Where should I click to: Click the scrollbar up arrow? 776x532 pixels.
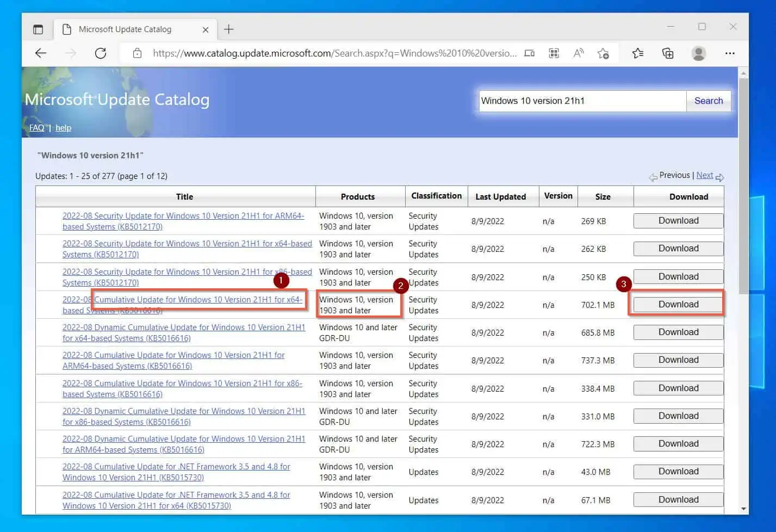click(743, 72)
